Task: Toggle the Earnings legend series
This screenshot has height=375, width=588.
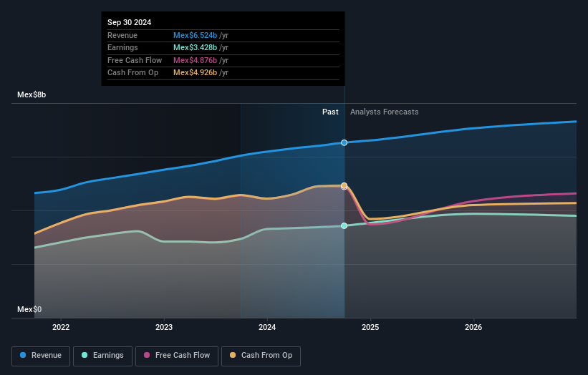Action: [102, 356]
